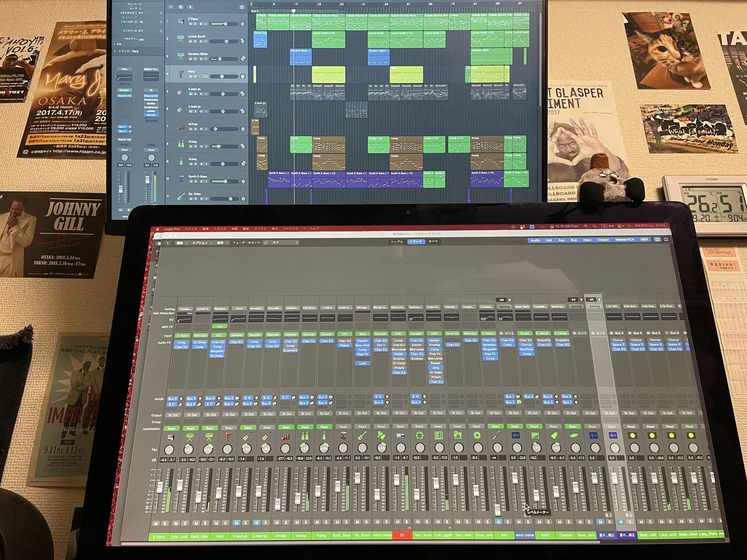Click the audio waveform icon on wind chime strip
This screenshot has height=560, width=747.
pos(515,435)
